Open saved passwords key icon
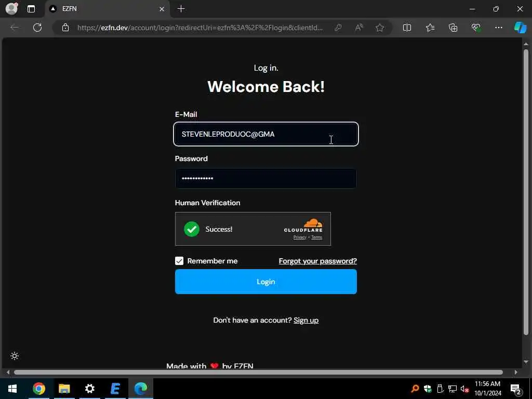The image size is (532, 399). (338, 28)
